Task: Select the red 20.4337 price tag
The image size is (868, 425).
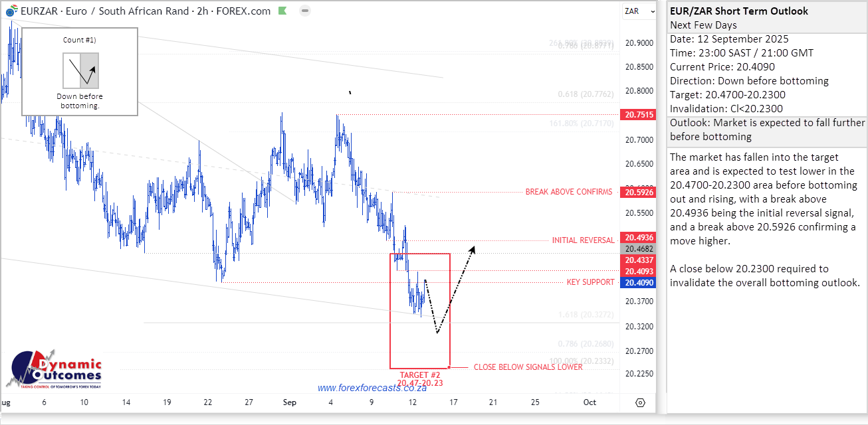Action: click(x=639, y=260)
